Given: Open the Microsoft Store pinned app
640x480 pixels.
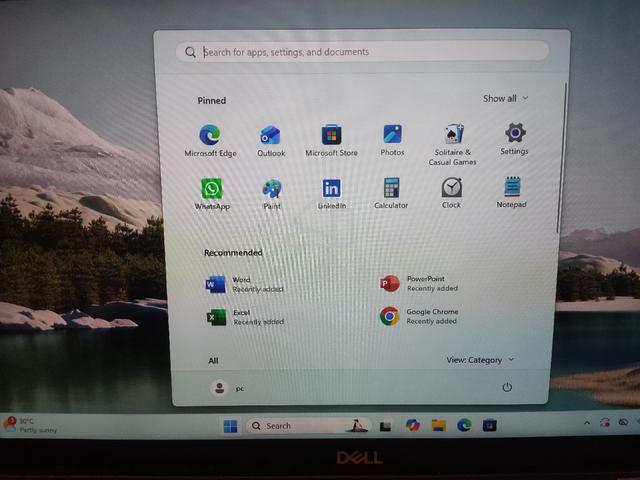Looking at the screenshot, I should tap(331, 140).
